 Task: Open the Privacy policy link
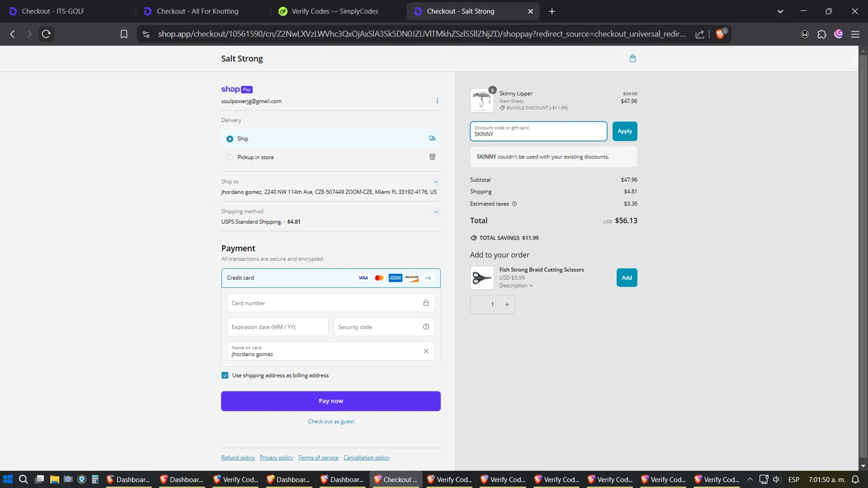276,457
